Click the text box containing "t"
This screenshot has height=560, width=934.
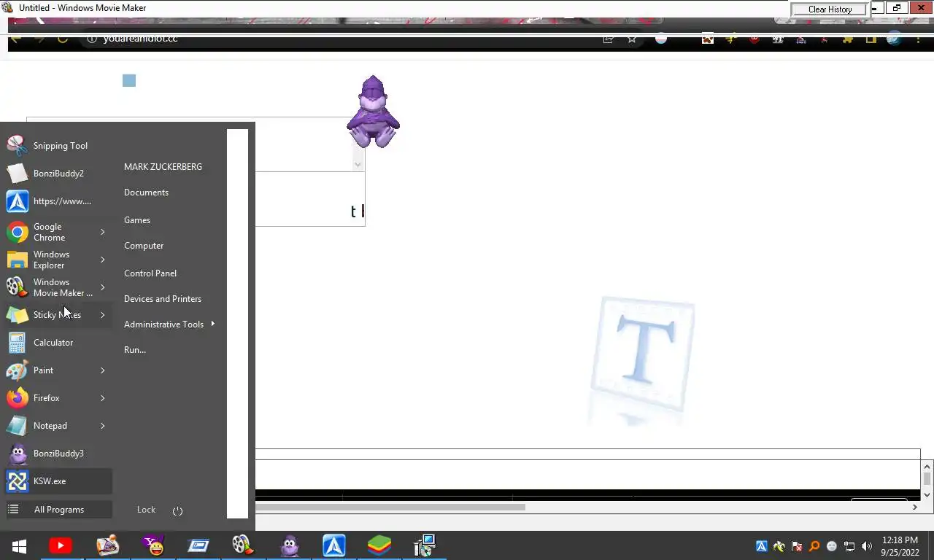310,199
